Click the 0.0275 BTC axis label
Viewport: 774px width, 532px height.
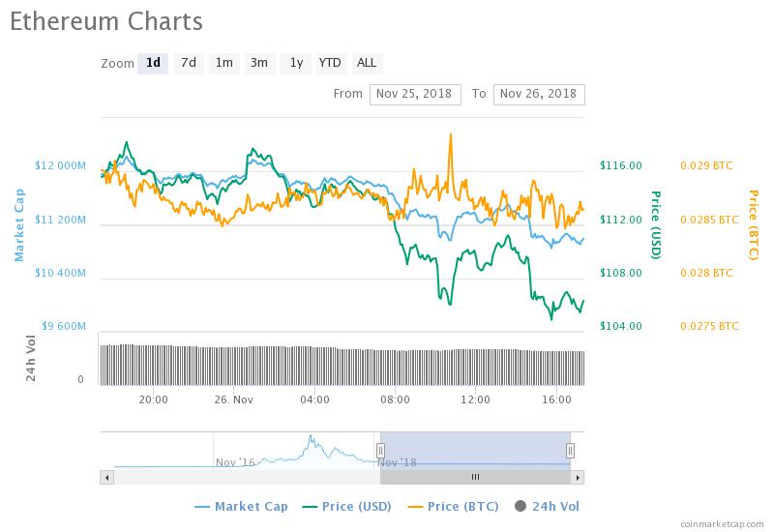(x=710, y=326)
